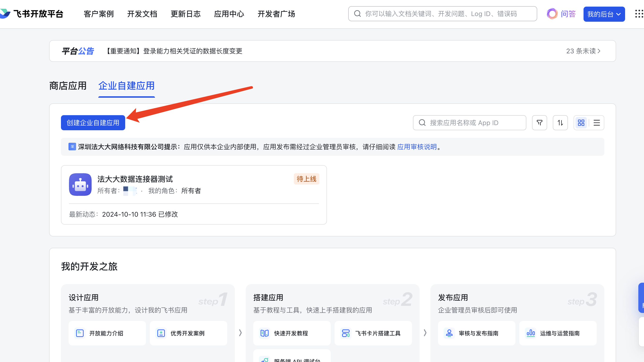Image resolution: width=644 pixels, height=362 pixels.
Task: Click the 快速开发教程 book icon
Action: point(265,333)
